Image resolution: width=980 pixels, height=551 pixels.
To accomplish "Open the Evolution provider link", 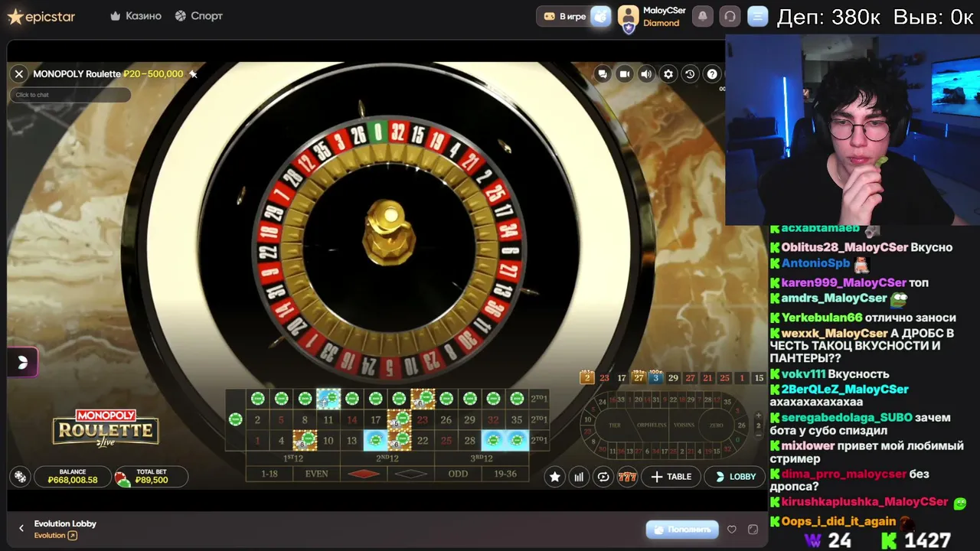I will (56, 536).
